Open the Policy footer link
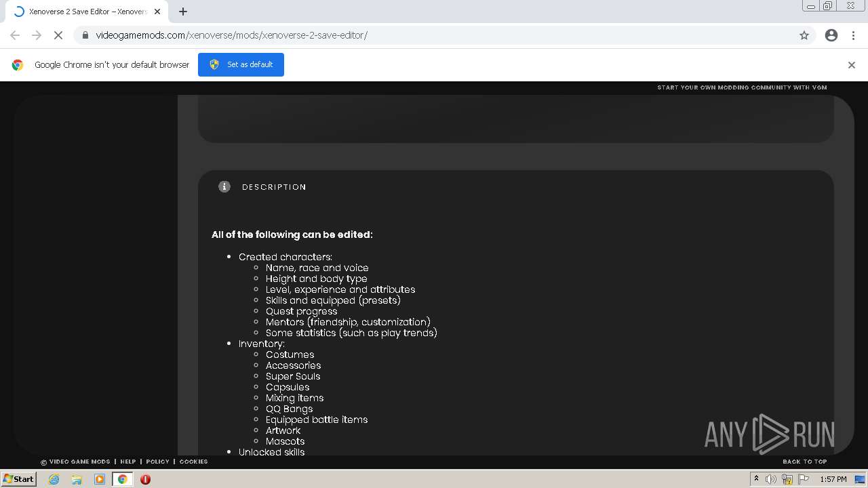Image resolution: width=868 pixels, height=488 pixels. coord(157,462)
